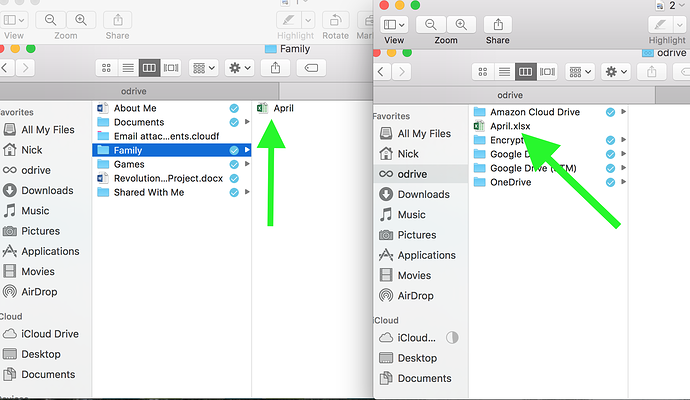The image size is (690, 400).
Task: Open Downloads in right Finder sidebar
Action: tap(415, 194)
